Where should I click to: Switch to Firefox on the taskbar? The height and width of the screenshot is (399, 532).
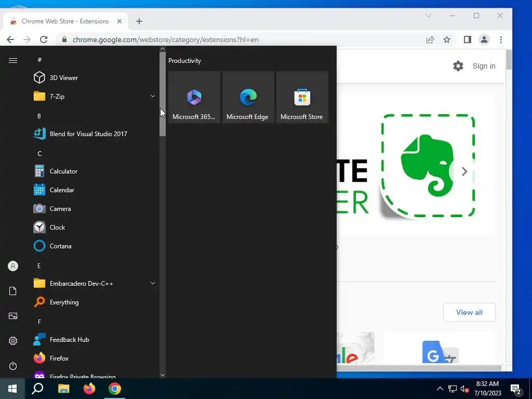[89, 389]
